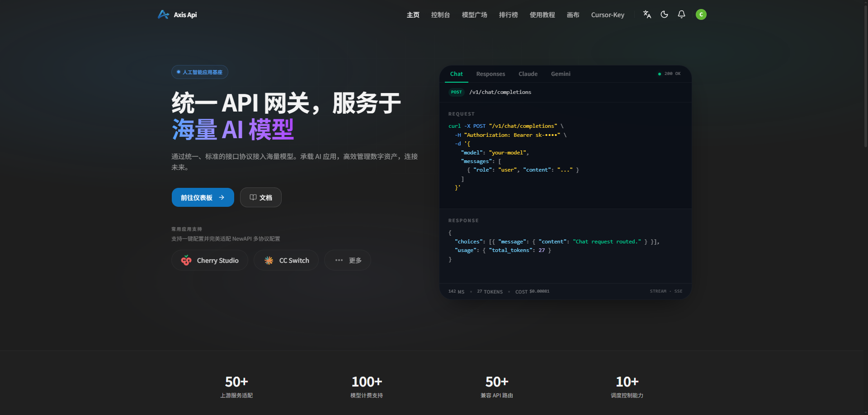The height and width of the screenshot is (415, 868).
Task: Open the 画布 nav item
Action: [x=573, y=15]
